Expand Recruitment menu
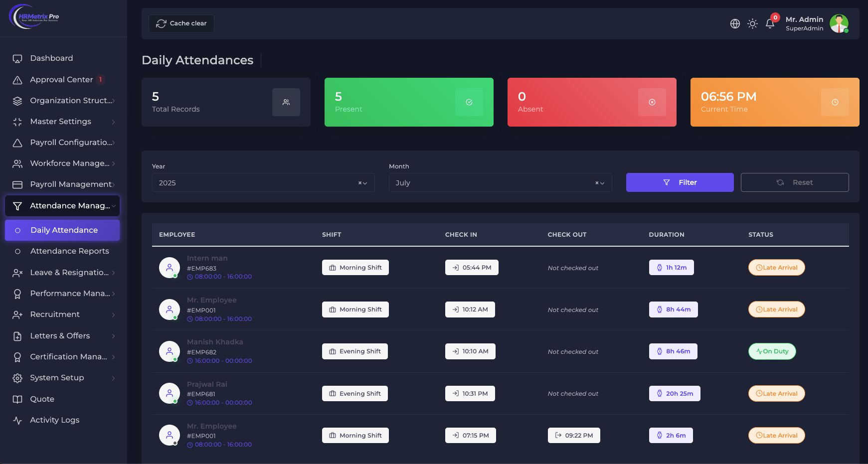Image resolution: width=868 pixels, height=464 pixels. click(63, 314)
